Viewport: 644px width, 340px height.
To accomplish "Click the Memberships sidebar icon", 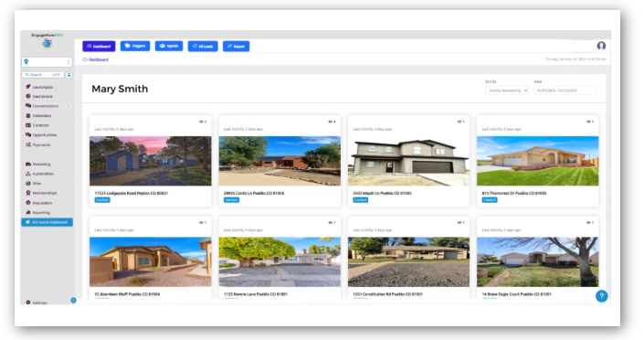I will pyautogui.click(x=28, y=193).
